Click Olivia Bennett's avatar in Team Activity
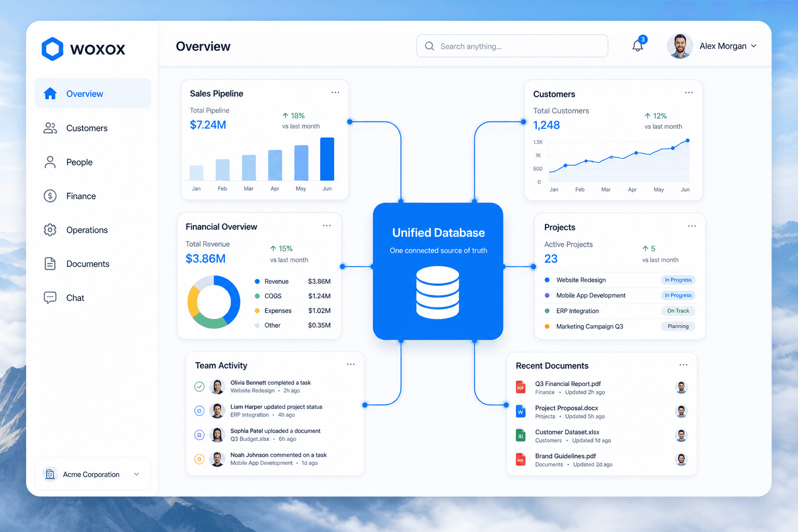This screenshot has width=798, height=532. click(217, 387)
